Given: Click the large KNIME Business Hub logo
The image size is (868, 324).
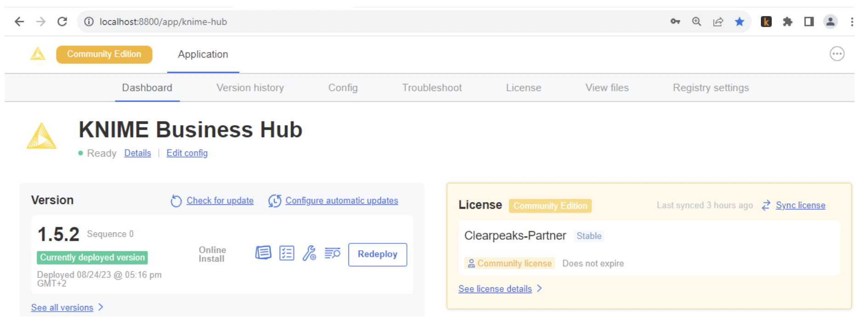Looking at the screenshot, I should [41, 136].
